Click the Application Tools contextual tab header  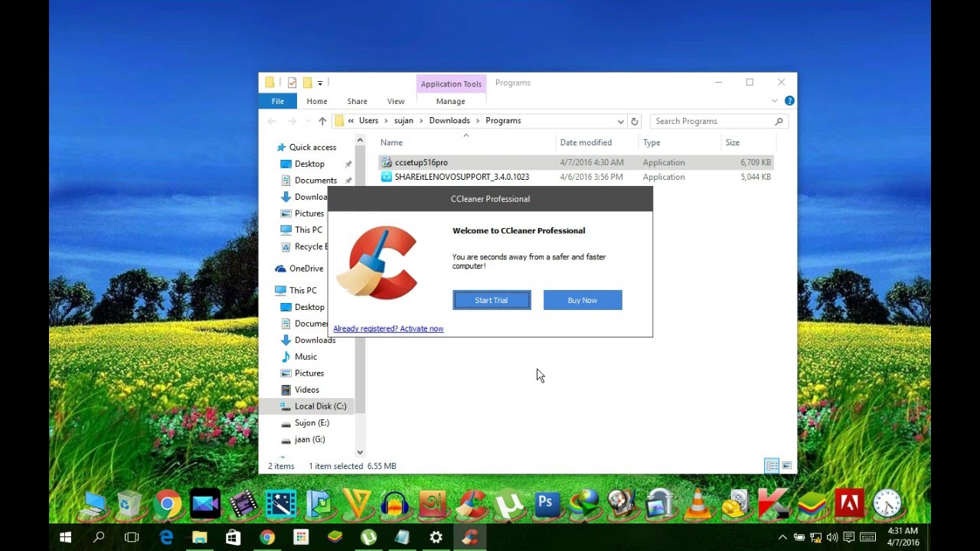[x=451, y=83]
